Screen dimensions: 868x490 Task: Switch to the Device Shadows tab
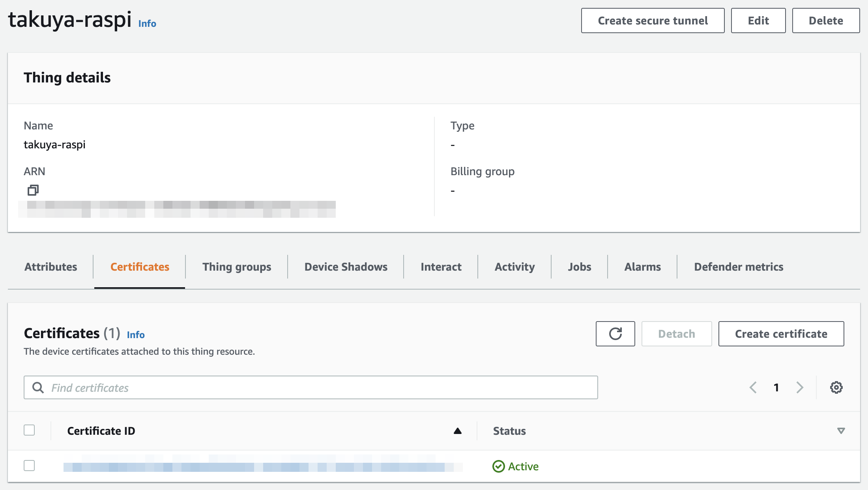(345, 267)
